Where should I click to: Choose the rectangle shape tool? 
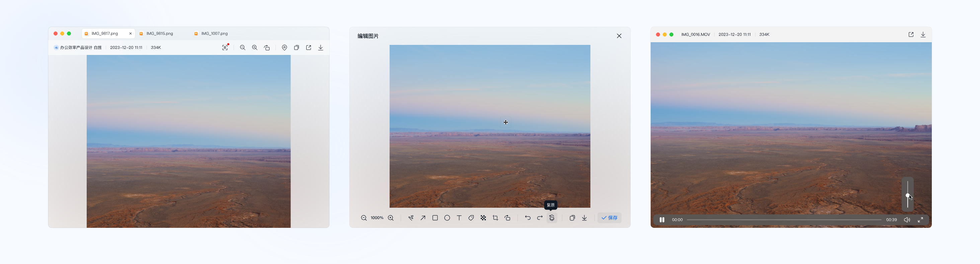pos(435,218)
